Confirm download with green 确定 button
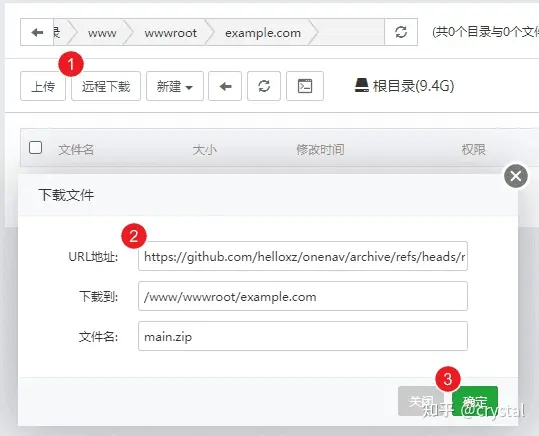 475,401
